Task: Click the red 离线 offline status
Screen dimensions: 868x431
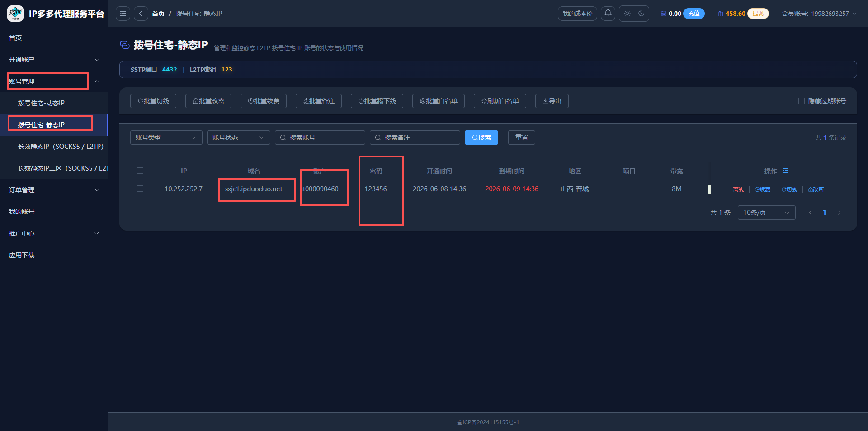Action: [739, 189]
